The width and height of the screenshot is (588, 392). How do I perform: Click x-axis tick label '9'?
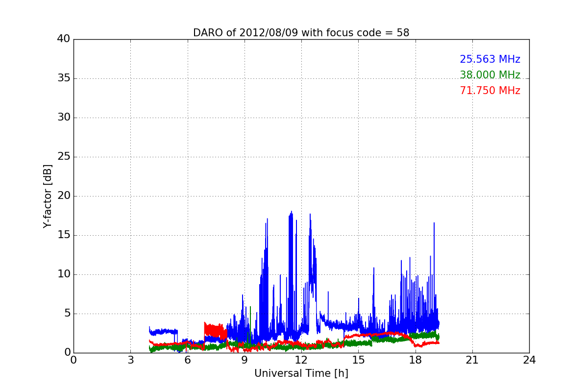tap(245, 360)
